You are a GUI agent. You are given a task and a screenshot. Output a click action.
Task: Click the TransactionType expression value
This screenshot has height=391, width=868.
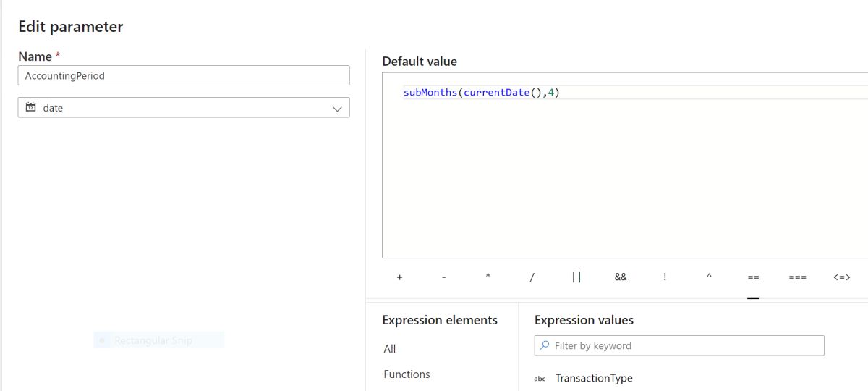[594, 379]
